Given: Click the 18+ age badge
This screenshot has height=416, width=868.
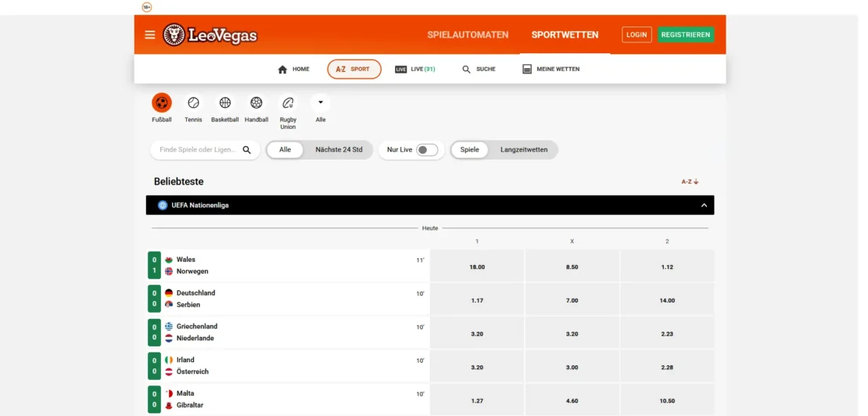Looking at the screenshot, I should (147, 7).
